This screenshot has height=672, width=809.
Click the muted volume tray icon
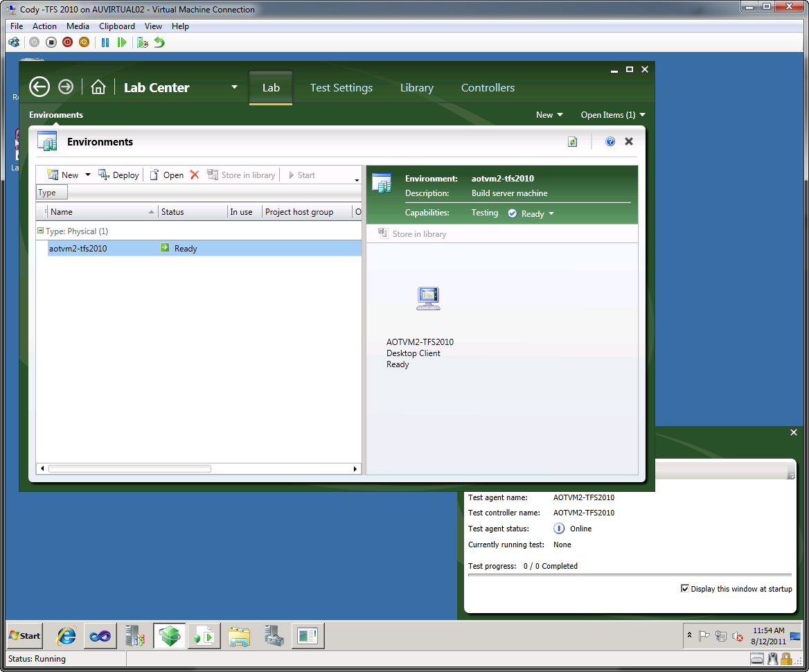pos(738,637)
